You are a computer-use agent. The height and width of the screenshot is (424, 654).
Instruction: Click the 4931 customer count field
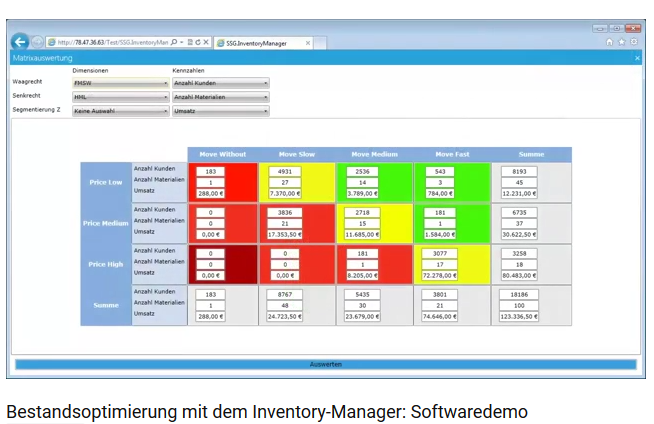coord(285,171)
